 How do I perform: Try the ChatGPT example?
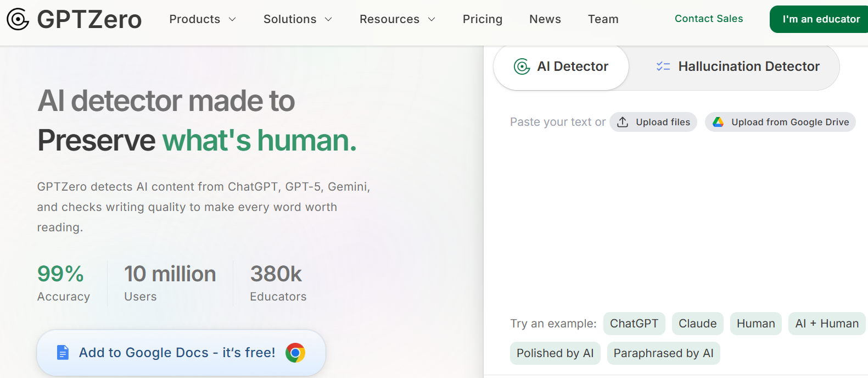coord(634,324)
